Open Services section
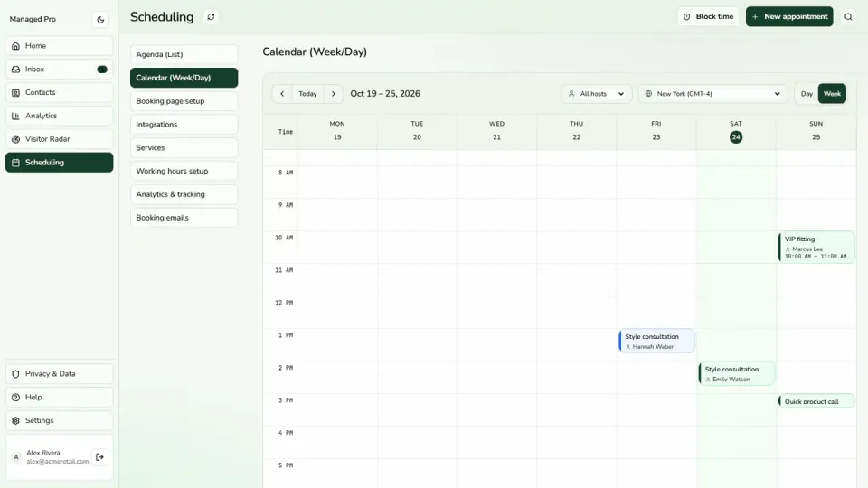This screenshot has height=488, width=868. click(x=184, y=147)
